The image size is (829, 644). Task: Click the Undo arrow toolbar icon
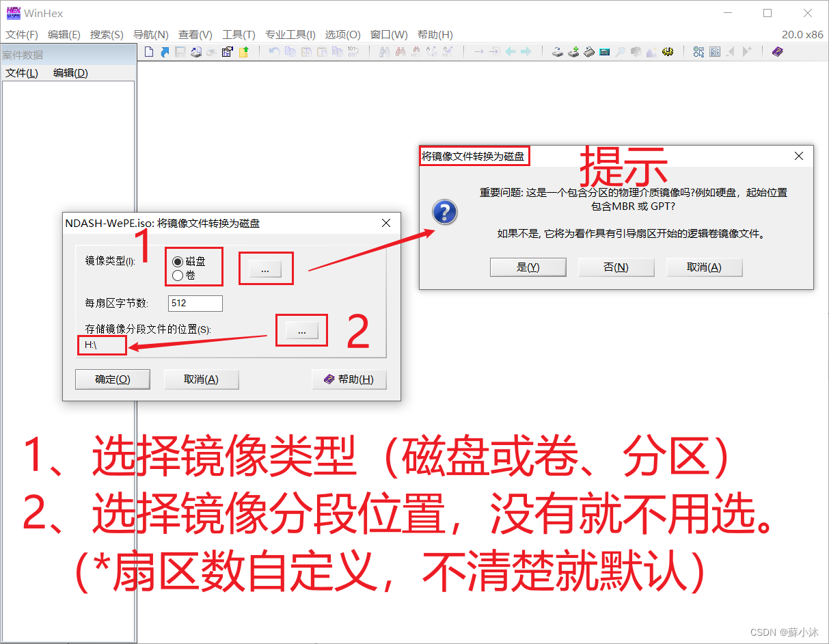[x=274, y=52]
